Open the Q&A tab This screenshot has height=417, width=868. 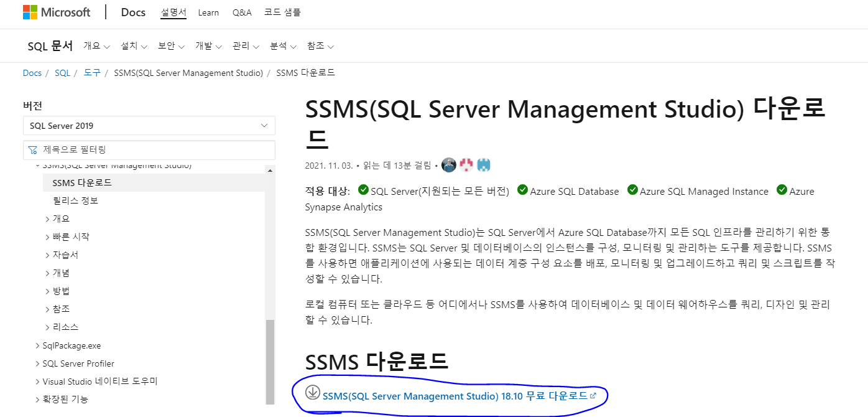[242, 12]
